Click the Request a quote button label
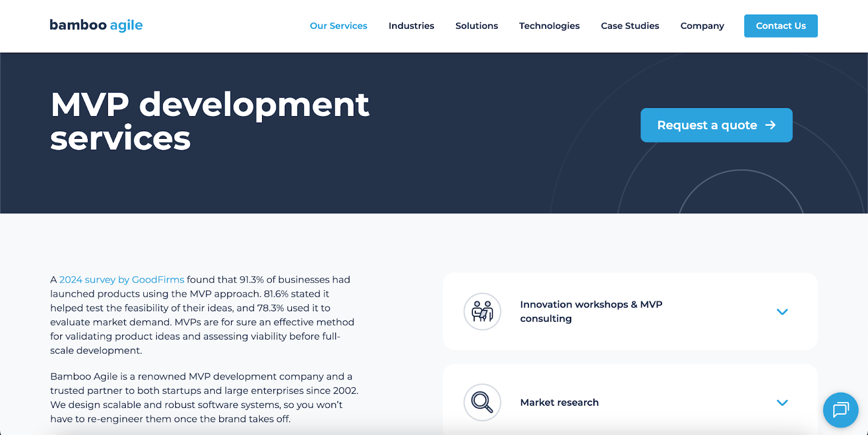Image resolution: width=868 pixels, height=435 pixels. [x=706, y=125]
